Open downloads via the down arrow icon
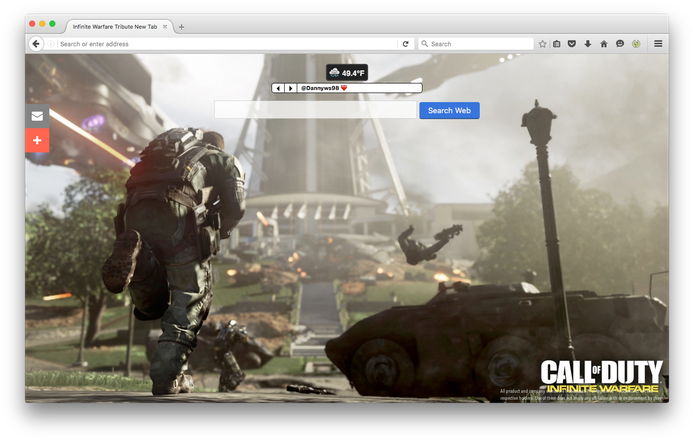The image size is (693, 440). pyautogui.click(x=588, y=44)
